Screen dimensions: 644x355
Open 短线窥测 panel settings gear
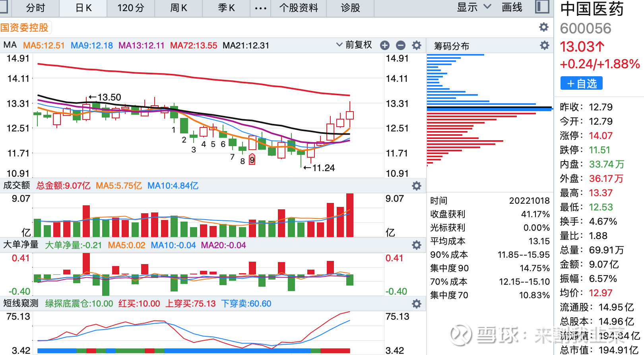tap(416, 304)
